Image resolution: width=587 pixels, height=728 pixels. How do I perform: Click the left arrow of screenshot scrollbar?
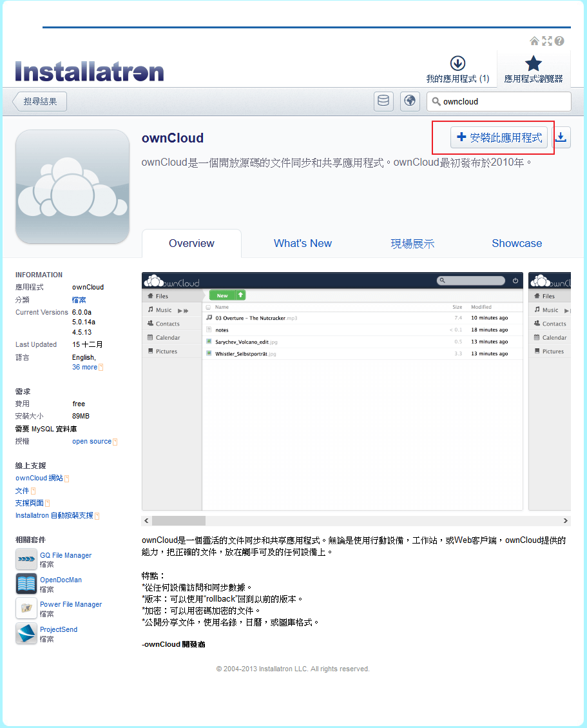[147, 521]
